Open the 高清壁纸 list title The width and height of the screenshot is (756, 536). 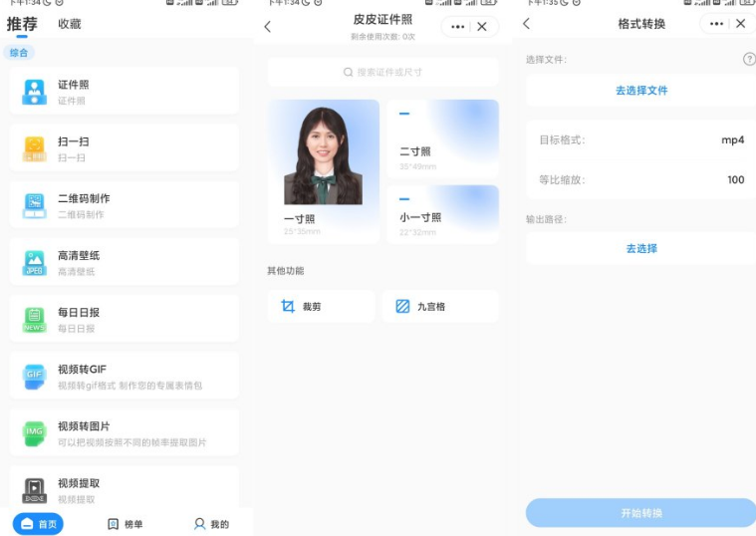pos(79,255)
